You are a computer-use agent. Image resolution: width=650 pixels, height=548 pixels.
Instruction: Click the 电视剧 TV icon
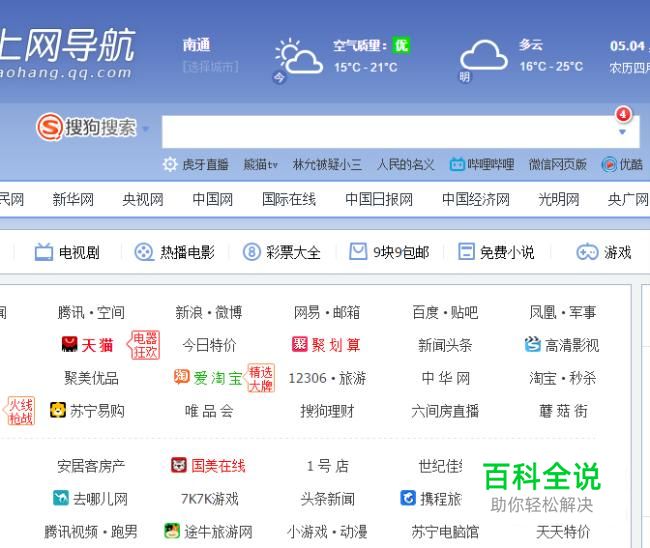click(44, 252)
